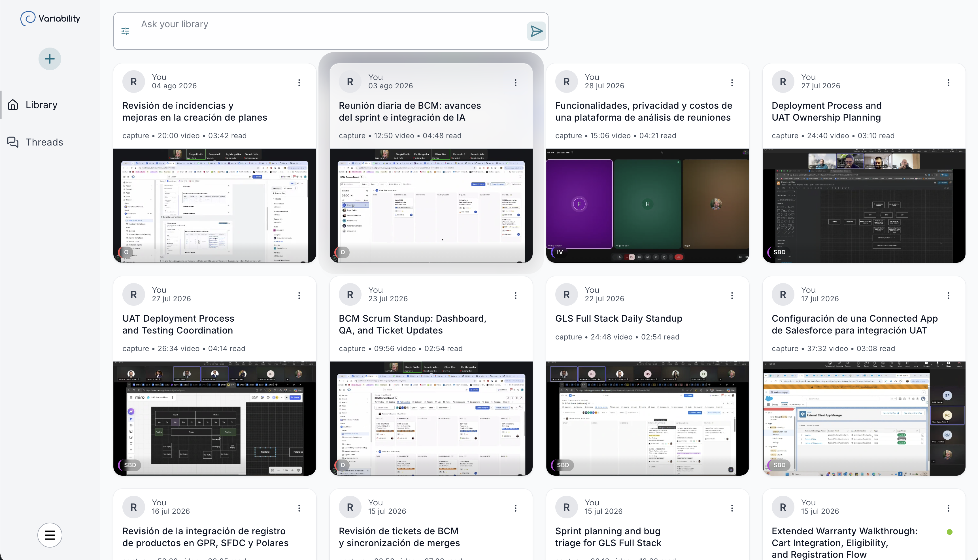The image size is (978, 560).
Task: Open options menu for Revisión de tickets de BCM card
Action: 516,508
